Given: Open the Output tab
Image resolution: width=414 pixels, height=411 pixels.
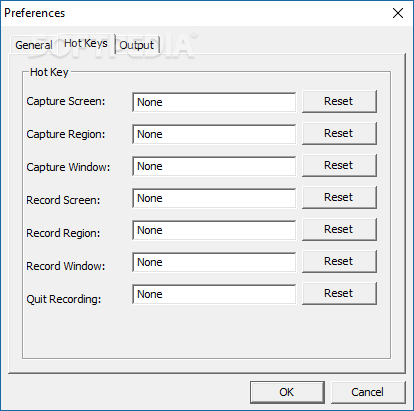Looking at the screenshot, I should [x=137, y=45].
